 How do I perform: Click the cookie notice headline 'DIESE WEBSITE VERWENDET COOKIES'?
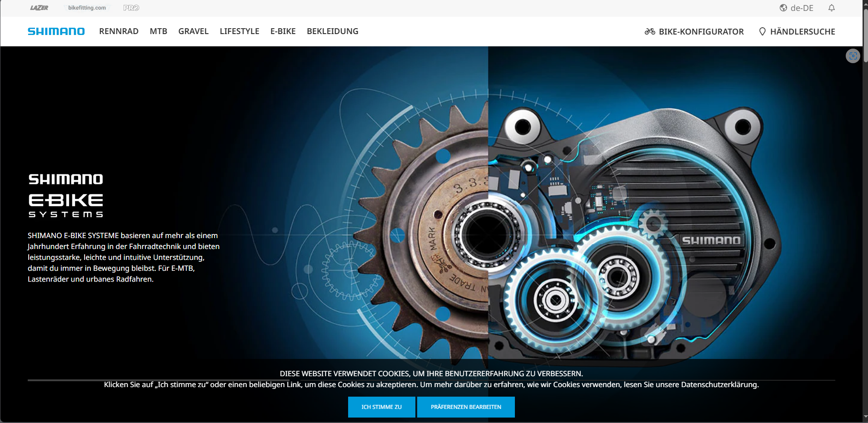pos(431,373)
